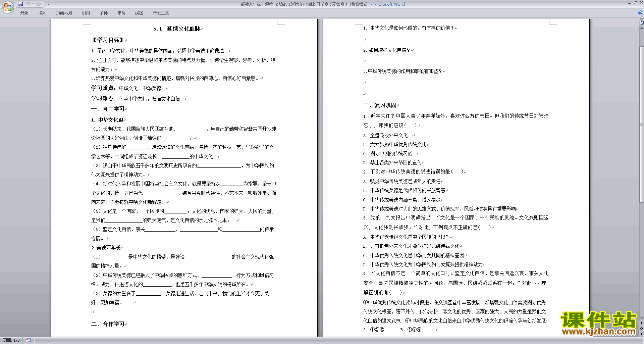Image resolution: width=644 pixels, height=344 pixels.
Task: Click the vertical scrollbar down arrow
Action: (641, 318)
